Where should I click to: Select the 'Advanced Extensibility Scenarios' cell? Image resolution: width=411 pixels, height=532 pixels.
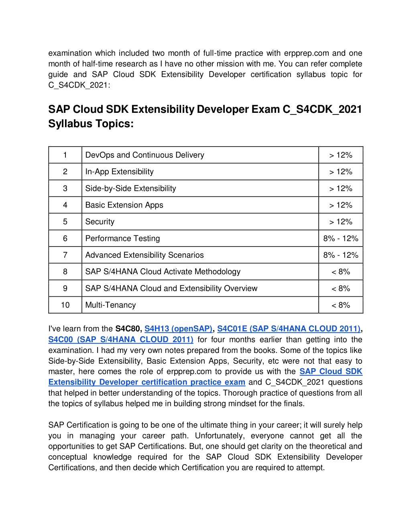click(200, 255)
